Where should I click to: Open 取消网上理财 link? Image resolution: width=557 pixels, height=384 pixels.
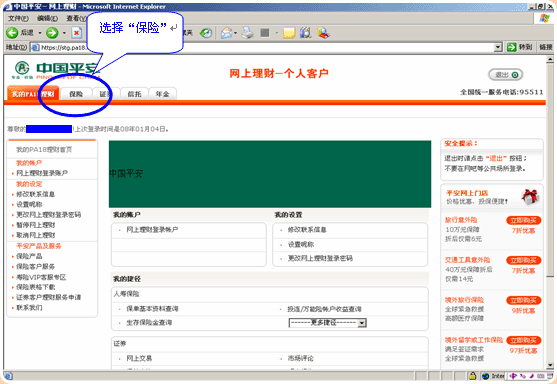pyautogui.click(x=36, y=235)
